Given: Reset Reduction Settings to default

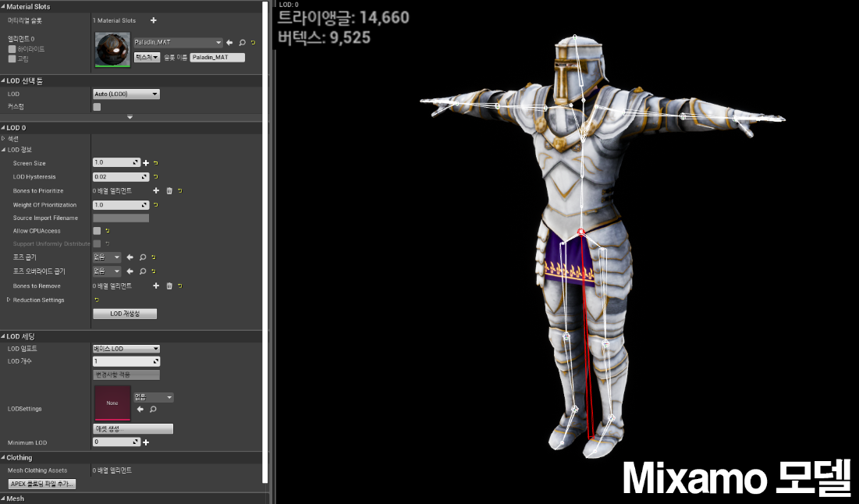Looking at the screenshot, I should tap(97, 300).
